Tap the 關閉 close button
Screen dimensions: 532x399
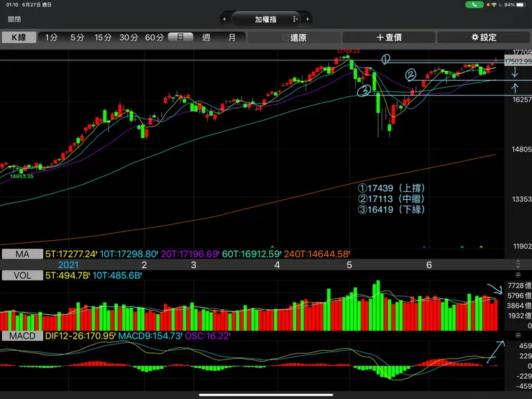14,19
